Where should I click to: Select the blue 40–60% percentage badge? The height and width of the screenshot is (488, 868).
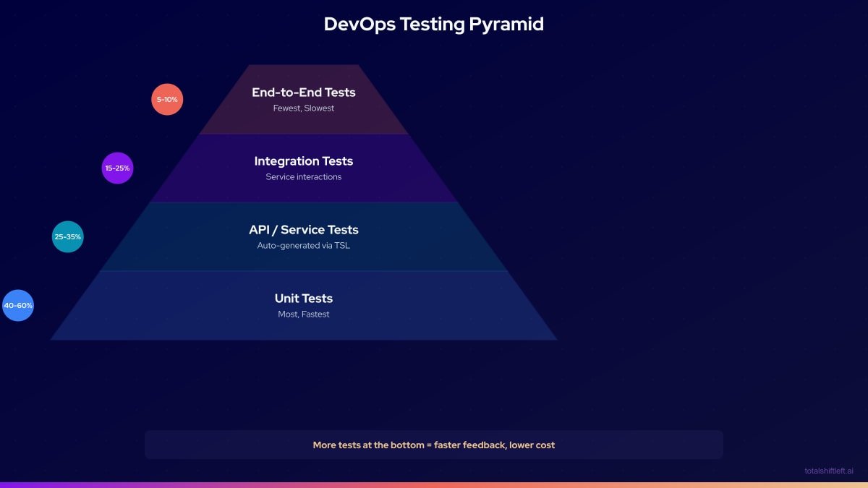click(18, 305)
